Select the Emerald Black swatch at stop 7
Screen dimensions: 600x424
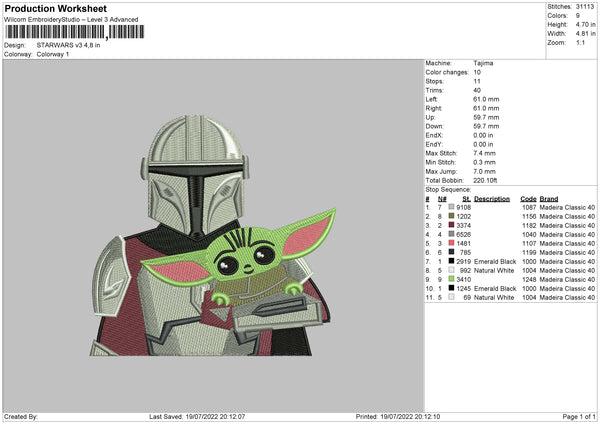pyautogui.click(x=449, y=261)
